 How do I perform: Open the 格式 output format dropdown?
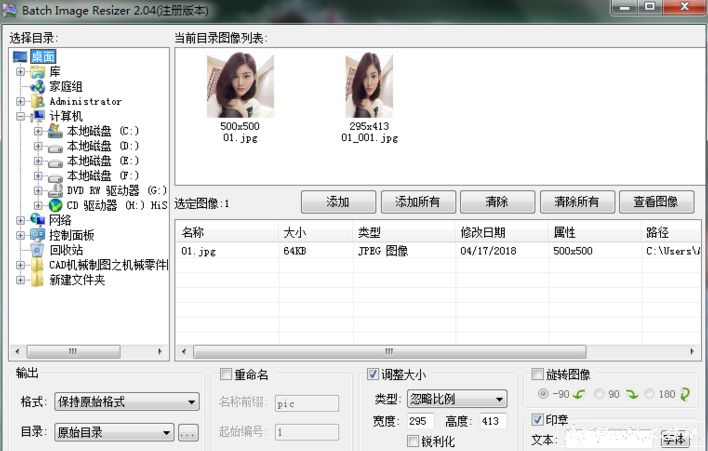pos(127,401)
